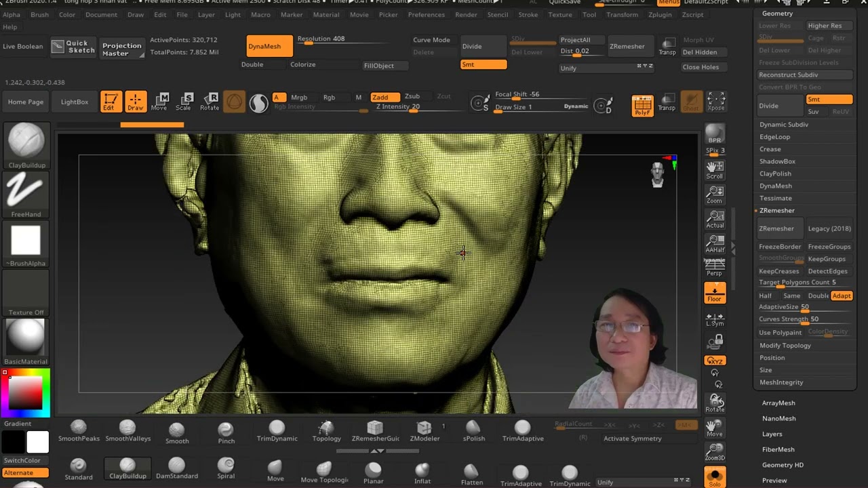The image size is (868, 488).
Task: Collapse the ZRemesher section header
Action: coord(776,211)
